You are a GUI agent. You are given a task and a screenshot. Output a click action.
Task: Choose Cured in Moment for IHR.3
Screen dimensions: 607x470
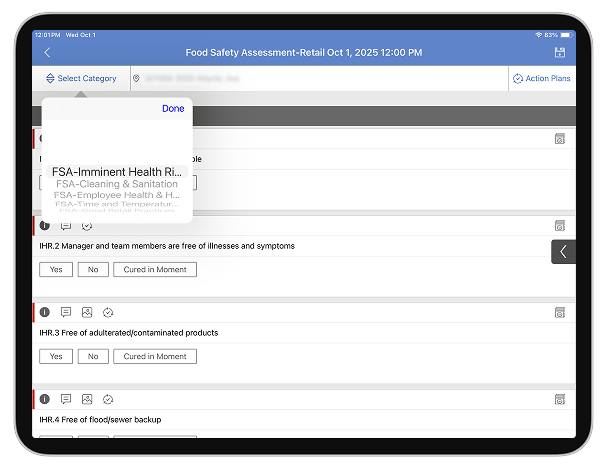tap(154, 357)
